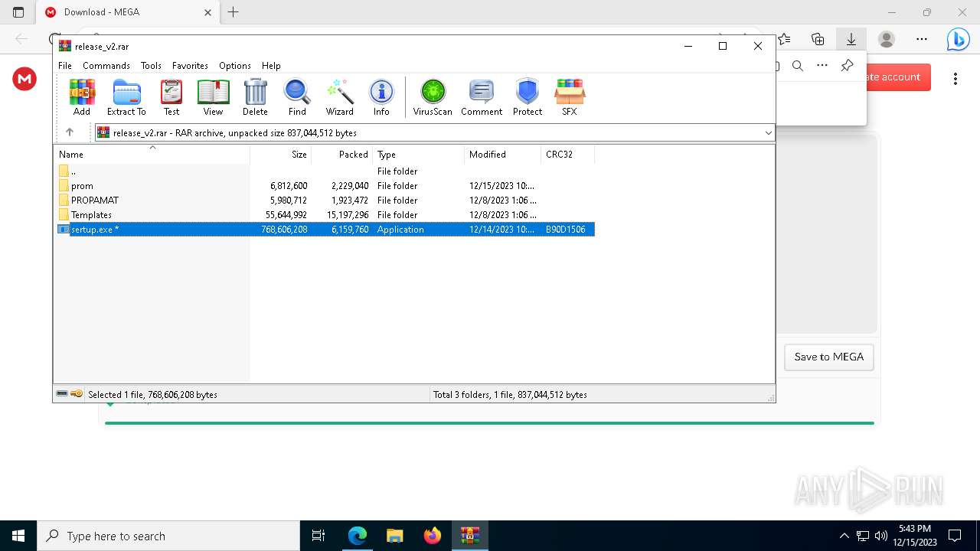
Task: Select the PROPAMAT folder
Action: (x=325, y=201)
